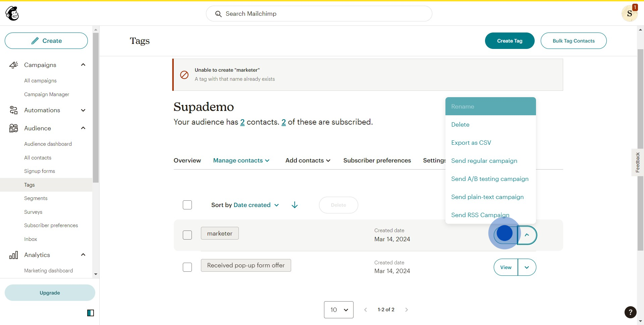Click the Analytics bar chart icon

pos(13,255)
